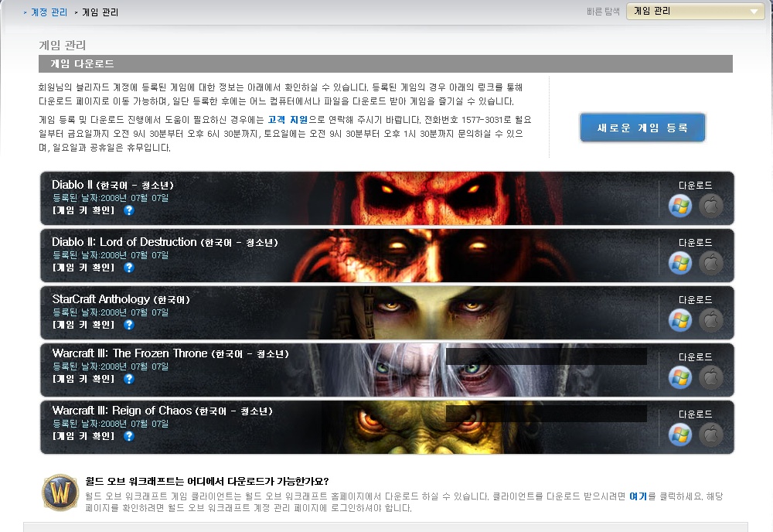Click the registration date under Reign of Chaos
This screenshot has height=532, width=773.
coord(111,424)
